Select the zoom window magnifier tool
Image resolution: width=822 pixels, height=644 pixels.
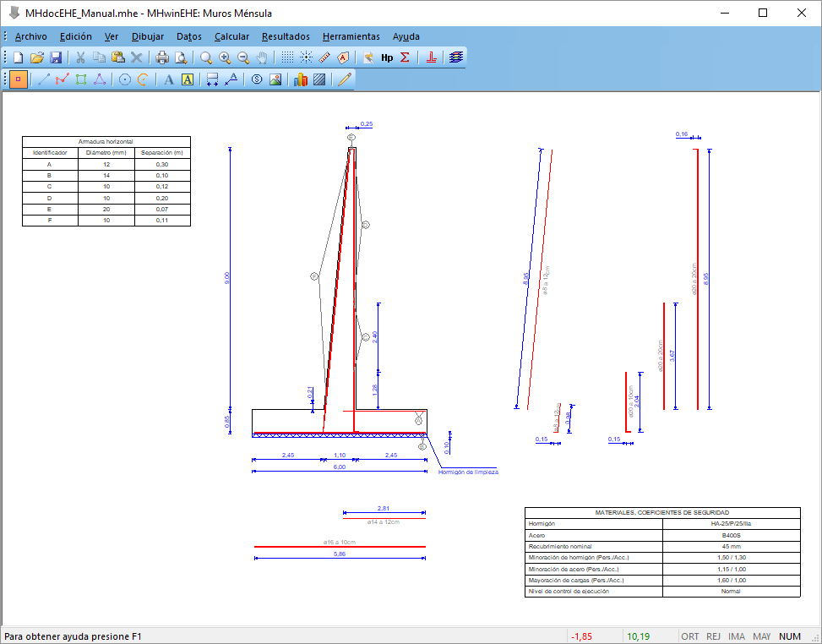(x=206, y=57)
